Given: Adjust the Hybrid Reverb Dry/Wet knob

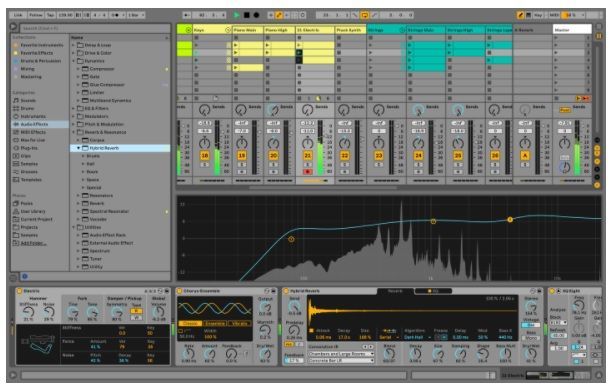Looking at the screenshot, I should pyautogui.click(x=531, y=354).
